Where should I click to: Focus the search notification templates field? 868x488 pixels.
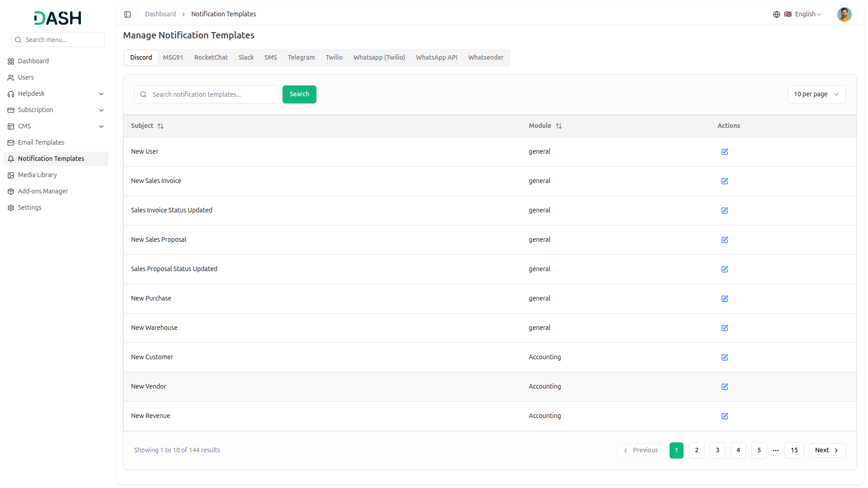coord(212,94)
